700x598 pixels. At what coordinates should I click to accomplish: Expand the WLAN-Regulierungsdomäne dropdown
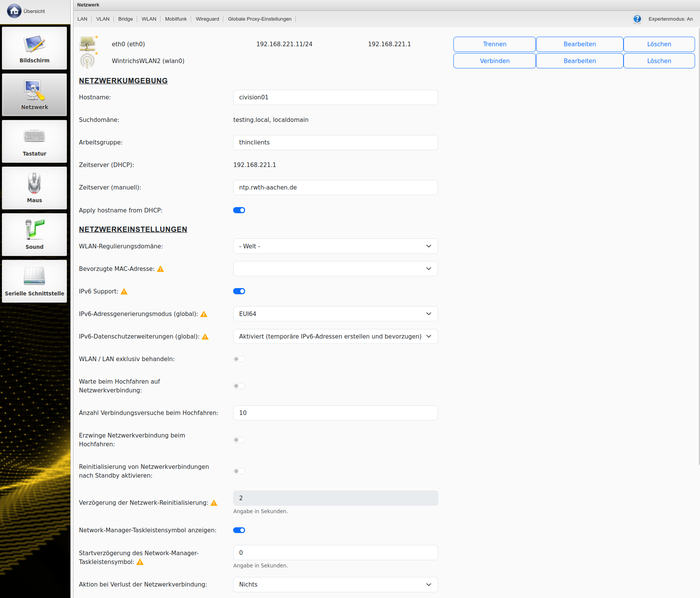coord(335,246)
